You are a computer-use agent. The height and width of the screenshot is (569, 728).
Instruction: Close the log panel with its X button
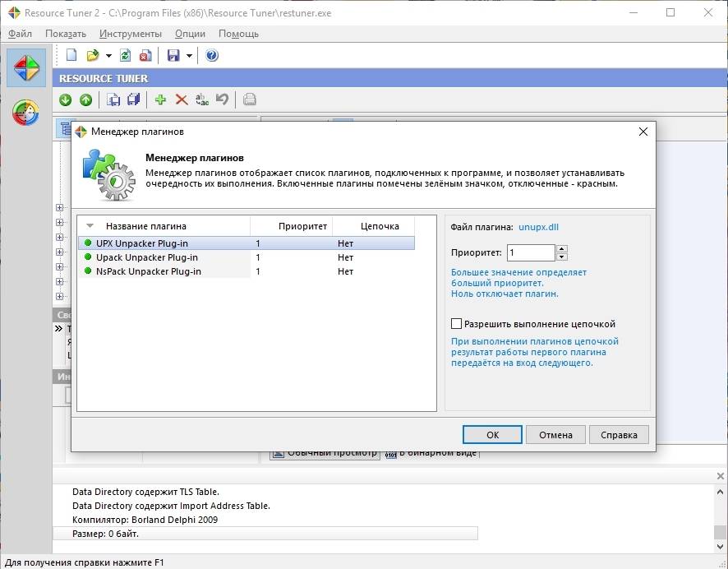(720, 476)
